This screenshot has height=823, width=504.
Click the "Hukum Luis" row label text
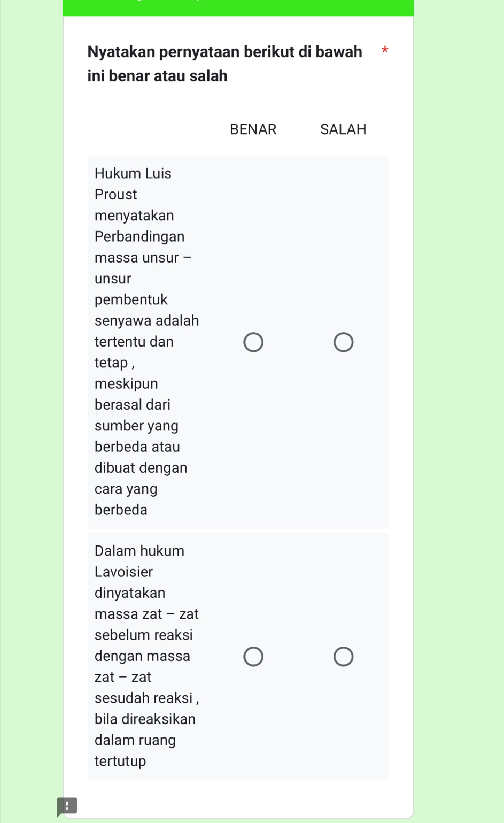pos(133,173)
